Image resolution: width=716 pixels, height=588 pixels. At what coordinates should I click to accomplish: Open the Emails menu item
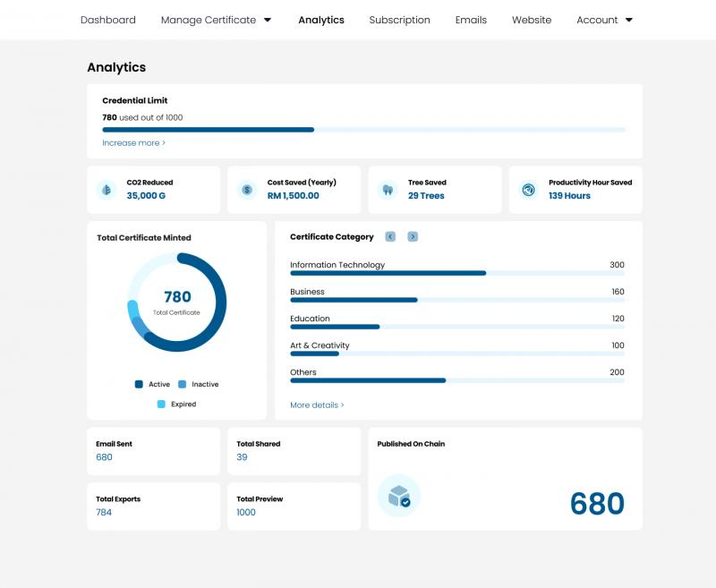pyautogui.click(x=471, y=20)
